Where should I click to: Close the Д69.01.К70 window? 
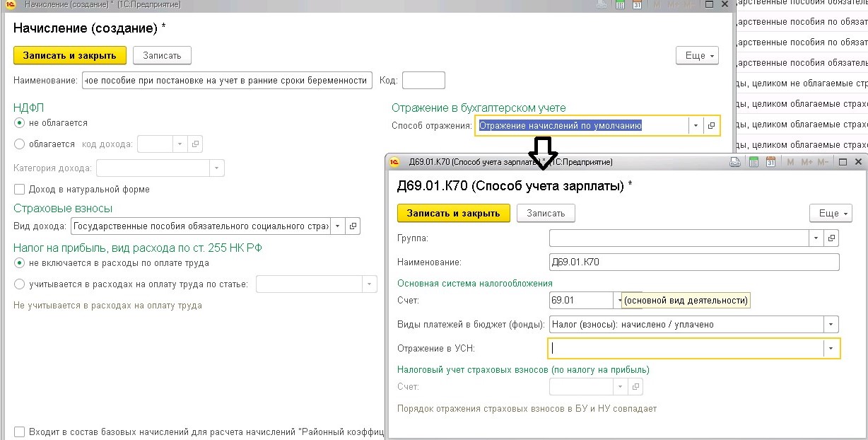pyautogui.click(x=858, y=162)
